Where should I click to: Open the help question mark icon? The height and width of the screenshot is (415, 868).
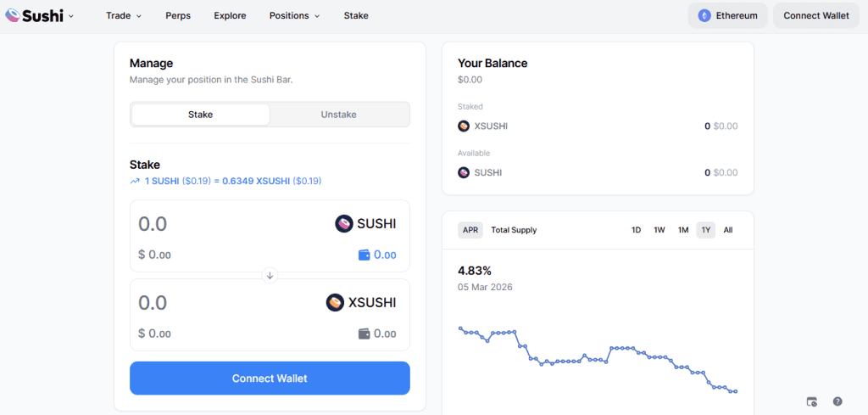837,401
